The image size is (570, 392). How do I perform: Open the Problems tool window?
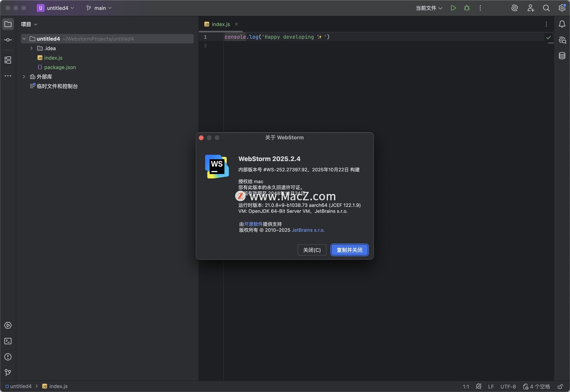[8, 357]
